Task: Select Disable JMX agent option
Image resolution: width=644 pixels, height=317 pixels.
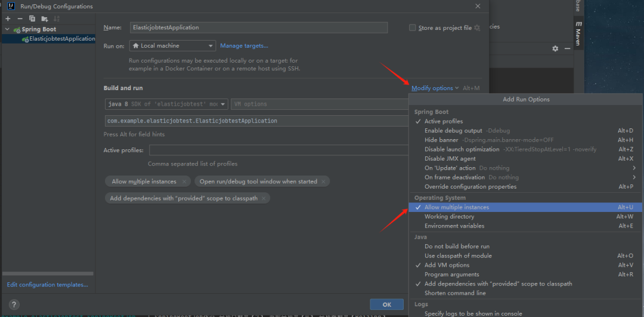Action: [525, 159]
